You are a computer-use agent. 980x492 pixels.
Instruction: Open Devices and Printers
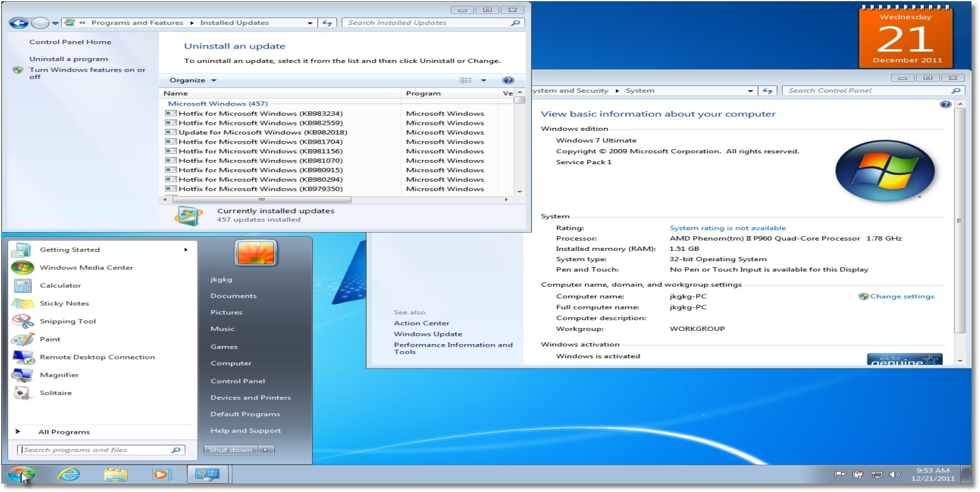point(250,398)
